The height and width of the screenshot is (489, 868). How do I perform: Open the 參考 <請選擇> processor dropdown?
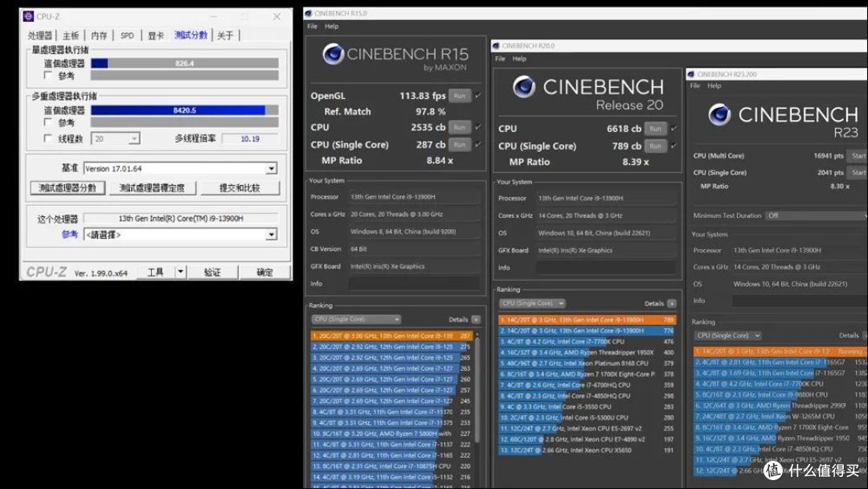[x=272, y=235]
